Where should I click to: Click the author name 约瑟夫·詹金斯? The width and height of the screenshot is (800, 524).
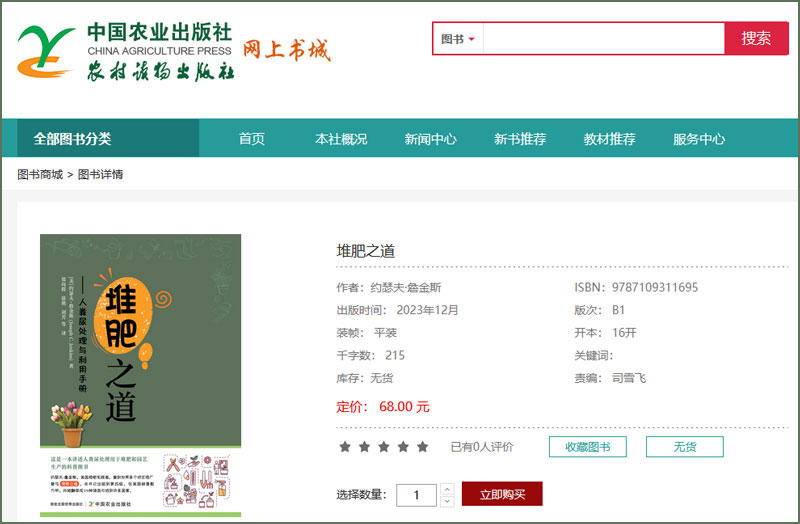(x=406, y=287)
